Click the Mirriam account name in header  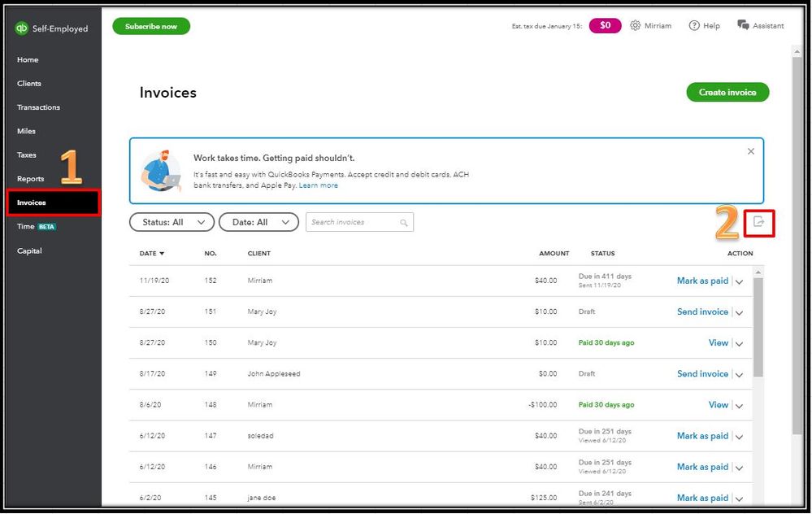pyautogui.click(x=658, y=25)
